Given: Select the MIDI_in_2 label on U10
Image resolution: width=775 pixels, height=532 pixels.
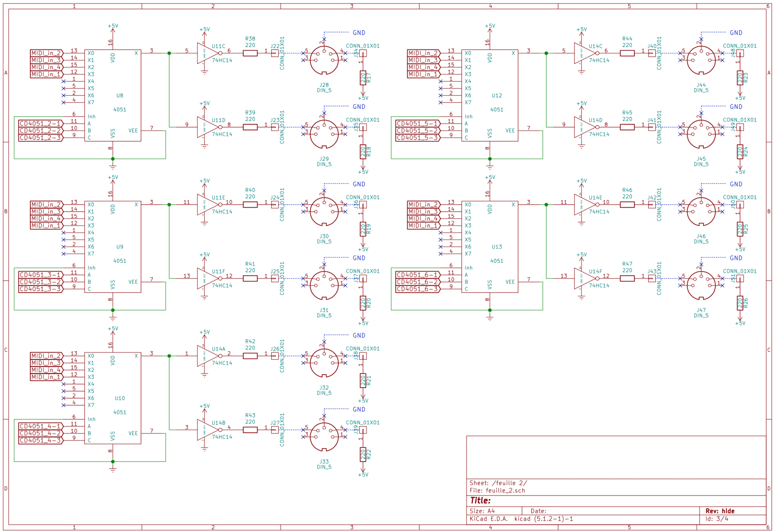Looking at the screenshot, I should pyautogui.click(x=46, y=356).
